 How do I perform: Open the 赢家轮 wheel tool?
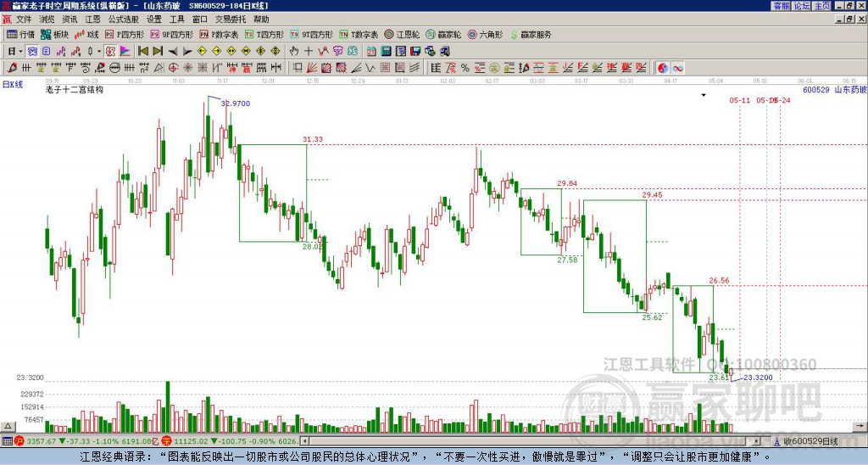point(443,34)
